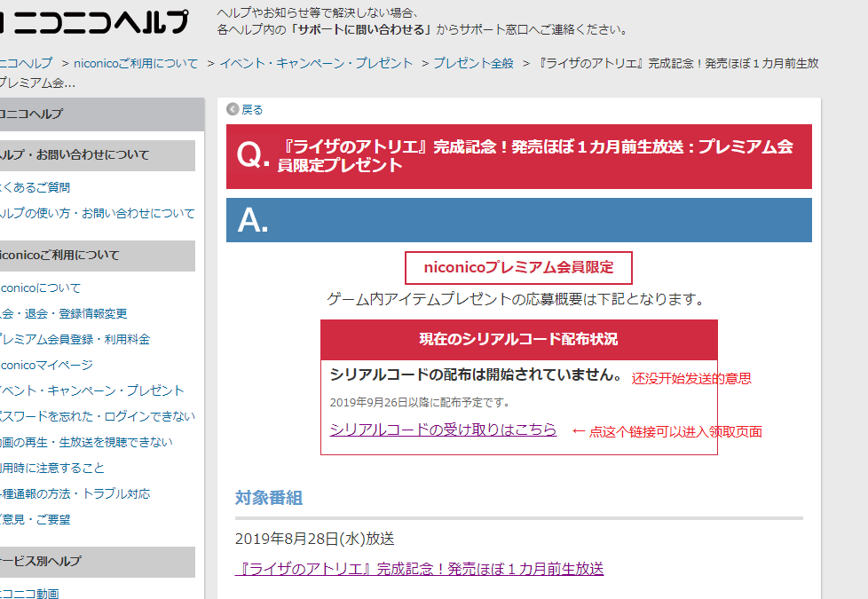Click 'シリアルコードの受け取りはこちら' link

[x=443, y=430]
